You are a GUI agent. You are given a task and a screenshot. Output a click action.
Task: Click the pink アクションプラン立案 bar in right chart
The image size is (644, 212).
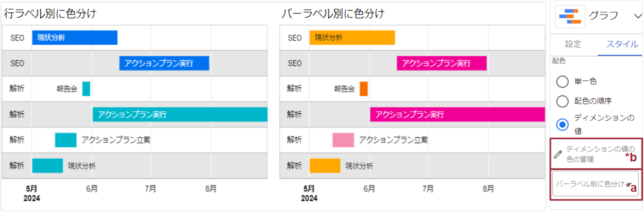tap(343, 140)
